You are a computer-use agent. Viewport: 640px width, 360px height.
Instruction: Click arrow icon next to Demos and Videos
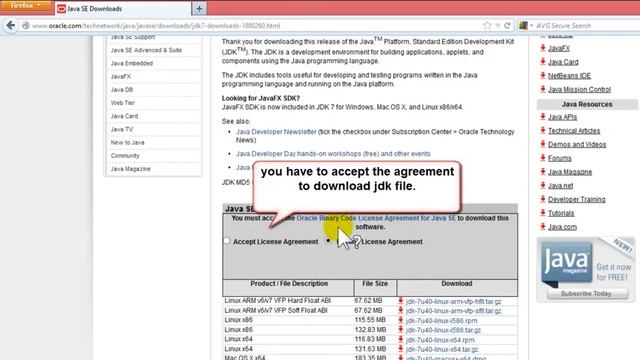(x=543, y=144)
